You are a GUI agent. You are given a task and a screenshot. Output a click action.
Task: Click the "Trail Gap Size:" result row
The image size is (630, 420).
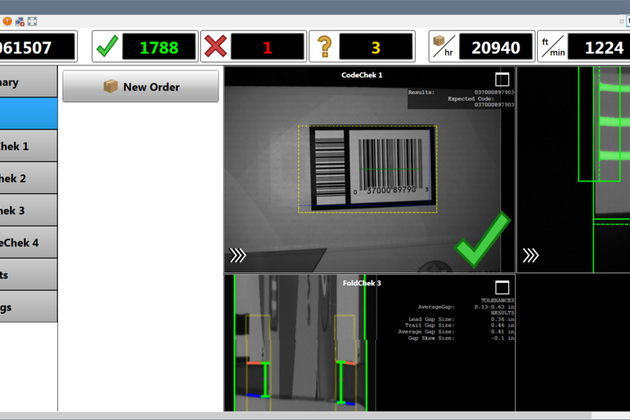coord(460,326)
